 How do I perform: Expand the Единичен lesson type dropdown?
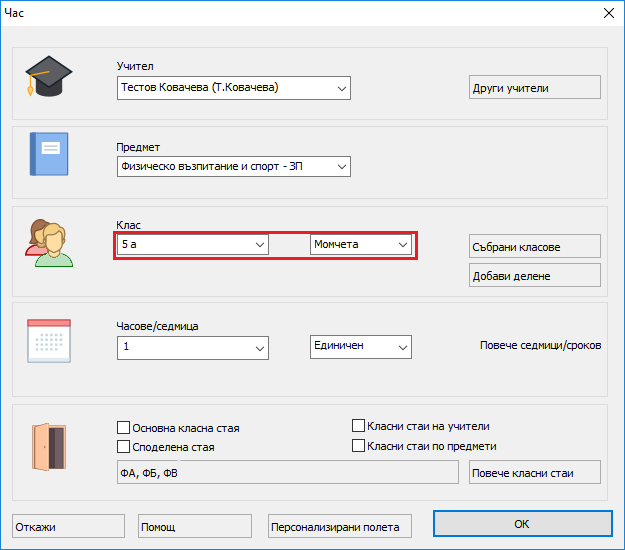coord(403,346)
